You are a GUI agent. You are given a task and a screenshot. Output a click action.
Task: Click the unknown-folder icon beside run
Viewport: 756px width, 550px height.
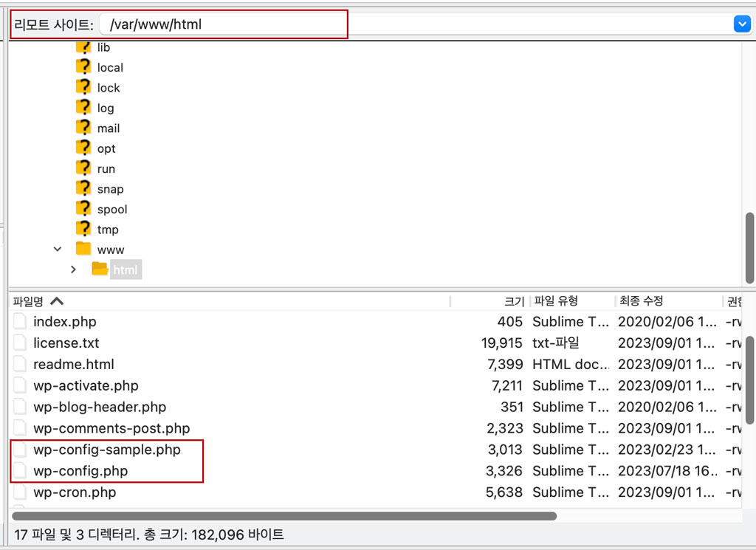click(83, 168)
